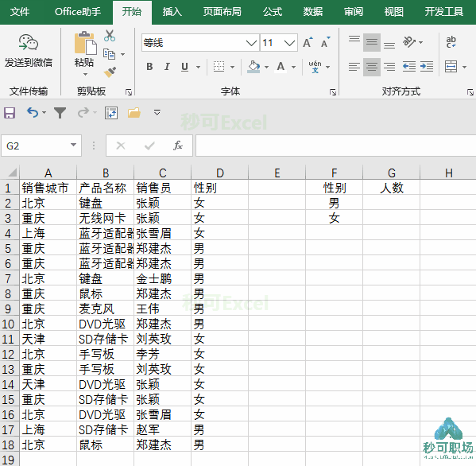Open the font size dropdown
This screenshot has width=476, height=466.
click(289, 43)
